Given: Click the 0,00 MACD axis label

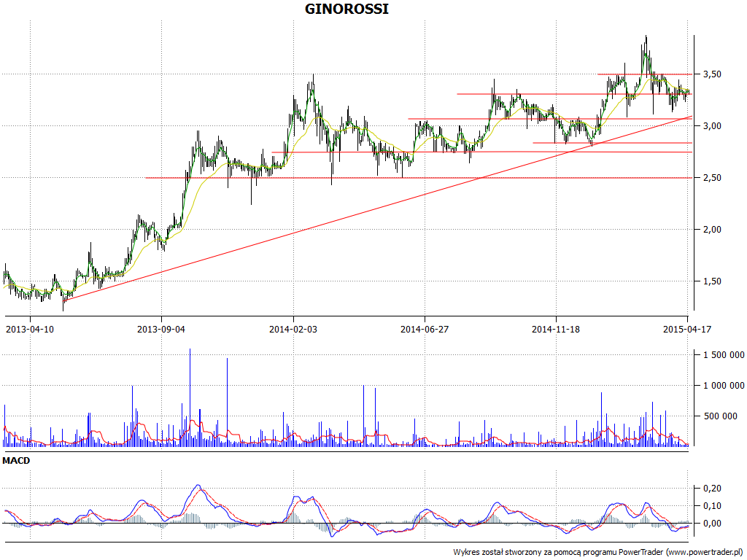Looking at the screenshot, I should 712,524.
